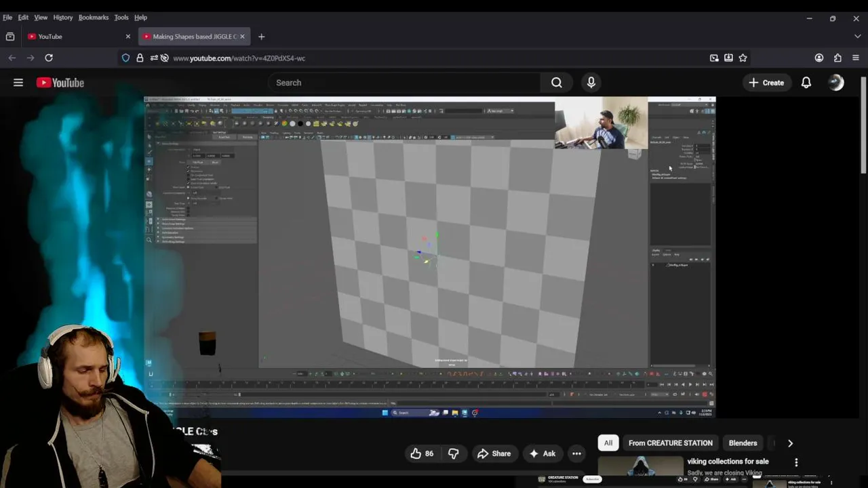Open the History menu
The image size is (868, 488).
[63, 18]
